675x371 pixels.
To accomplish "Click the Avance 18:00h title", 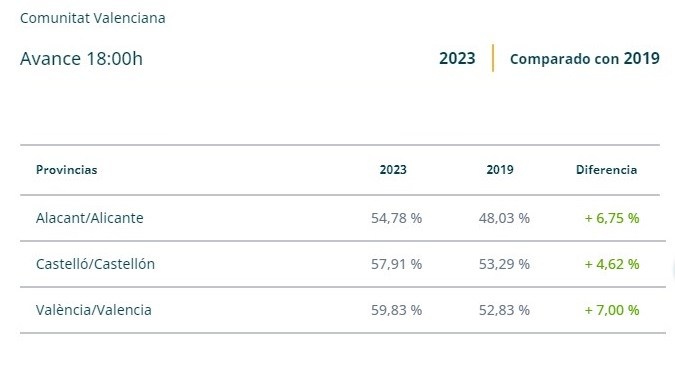I will [81, 59].
